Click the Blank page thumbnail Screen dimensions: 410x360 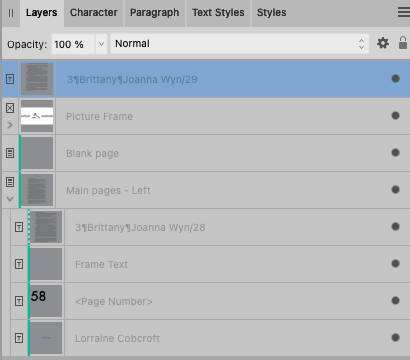tap(37, 153)
